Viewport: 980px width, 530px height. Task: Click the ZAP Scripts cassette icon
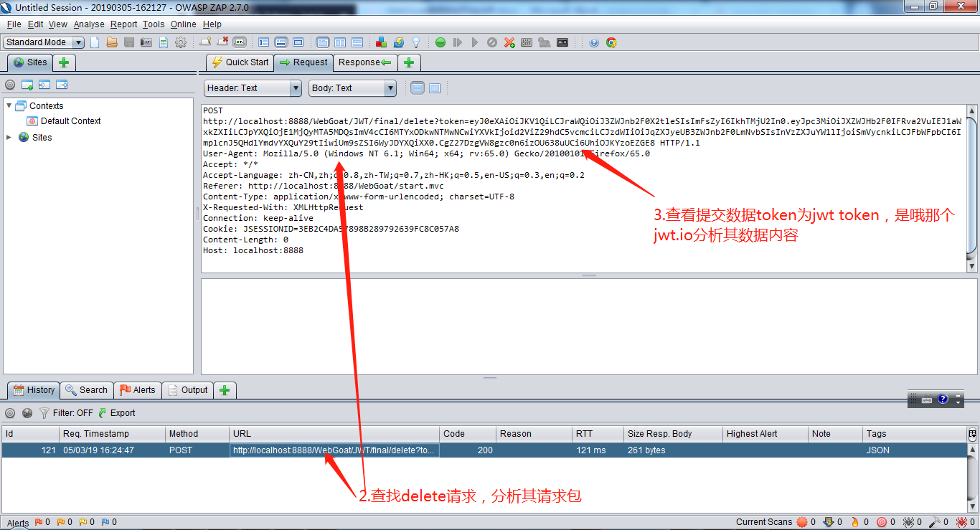click(x=562, y=42)
